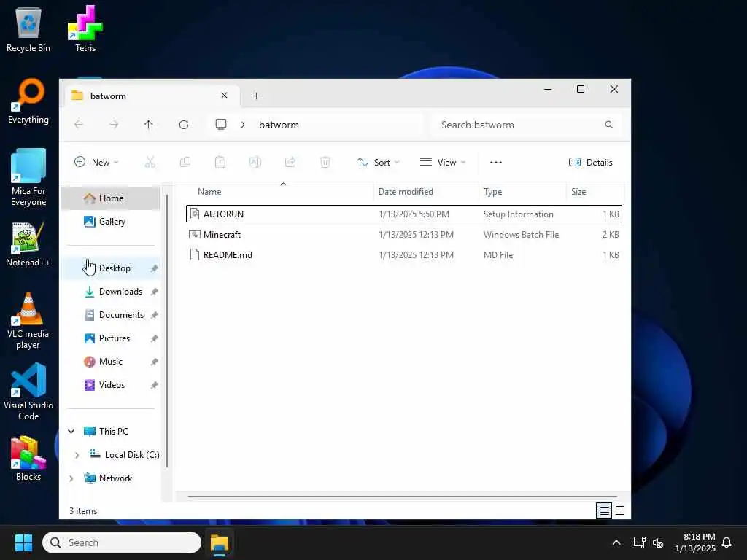Select the README.md file
The width and height of the screenshot is (747, 560).
404,254
